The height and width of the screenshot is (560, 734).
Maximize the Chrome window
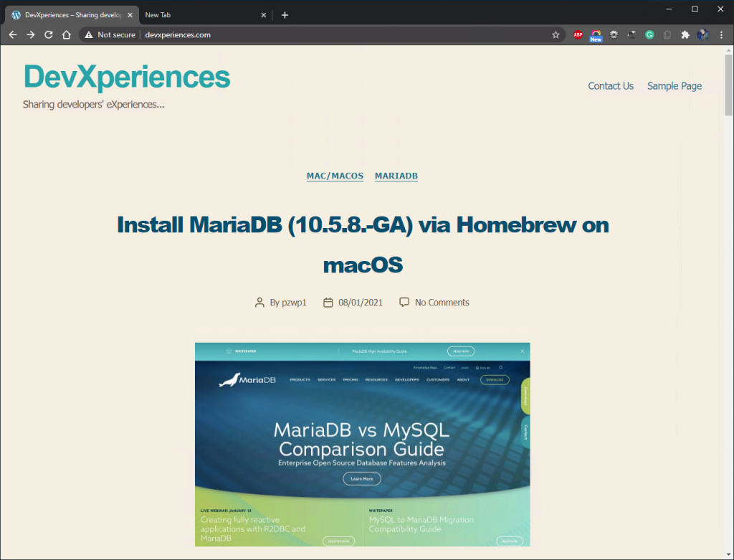click(695, 9)
